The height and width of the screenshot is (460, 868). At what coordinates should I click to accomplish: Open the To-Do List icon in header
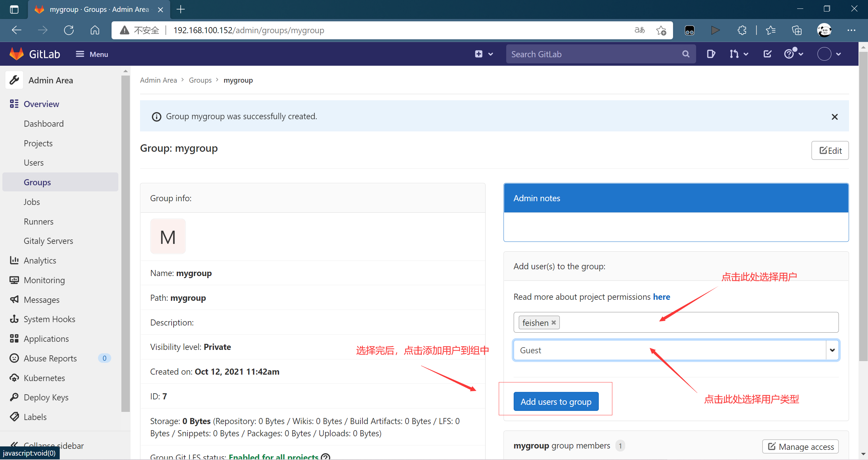[767, 54]
